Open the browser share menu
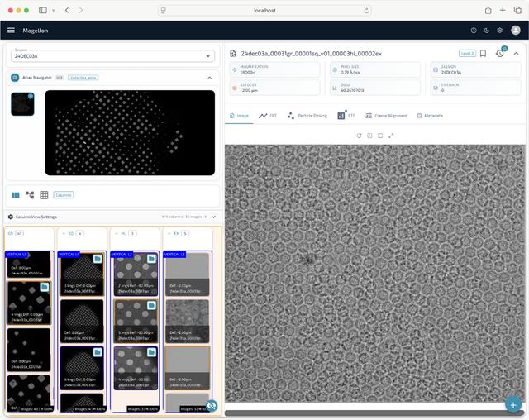 488,10
